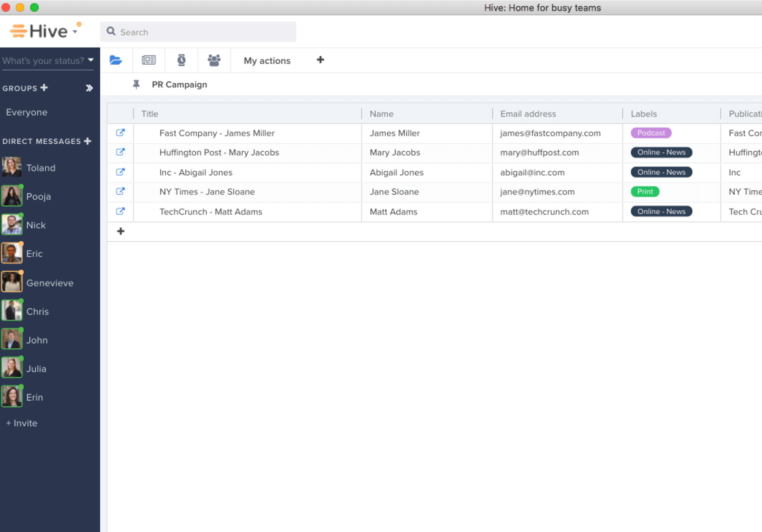The image size is (762, 532).
Task: Open the time tracking stopwatch icon
Action: (181, 60)
